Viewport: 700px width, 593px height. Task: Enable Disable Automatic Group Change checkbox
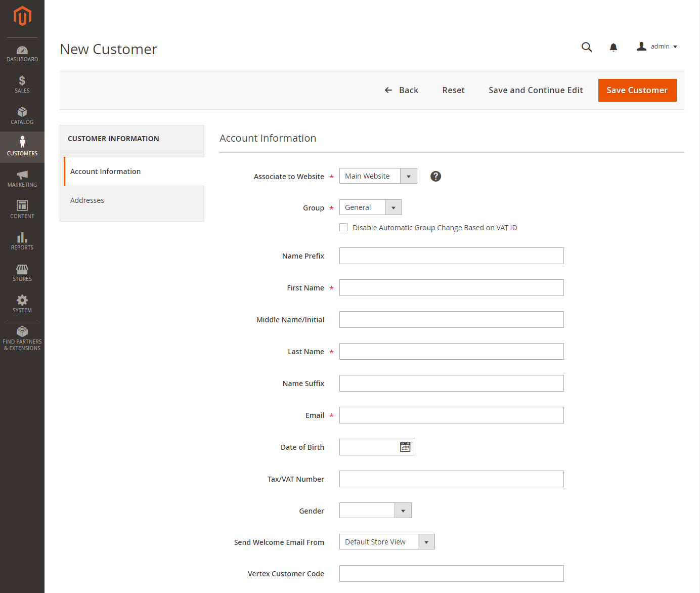[343, 227]
